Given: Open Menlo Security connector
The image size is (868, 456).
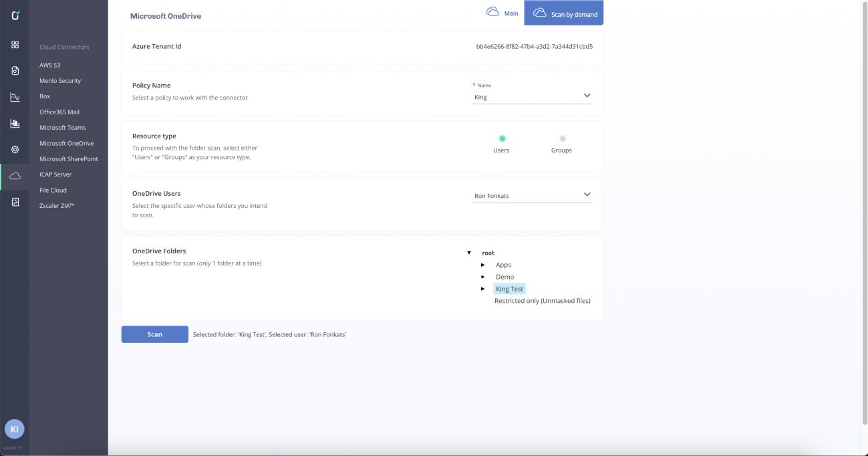Looking at the screenshot, I should [60, 81].
